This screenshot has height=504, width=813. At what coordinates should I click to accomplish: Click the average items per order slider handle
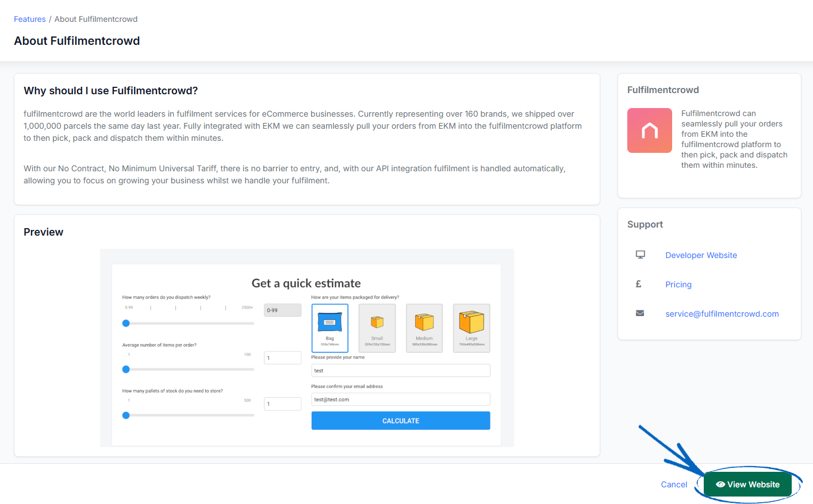coord(126,370)
